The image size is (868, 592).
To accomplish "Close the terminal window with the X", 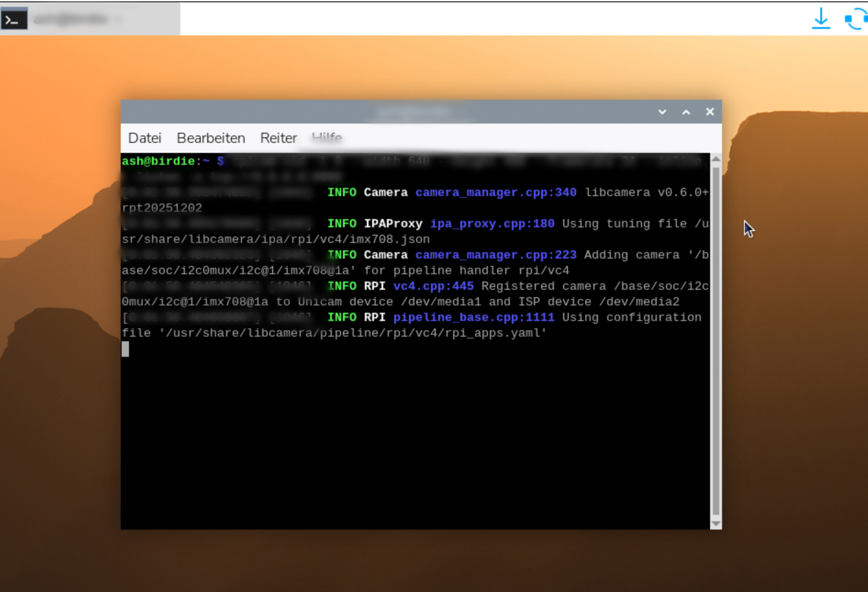I will pyautogui.click(x=710, y=112).
